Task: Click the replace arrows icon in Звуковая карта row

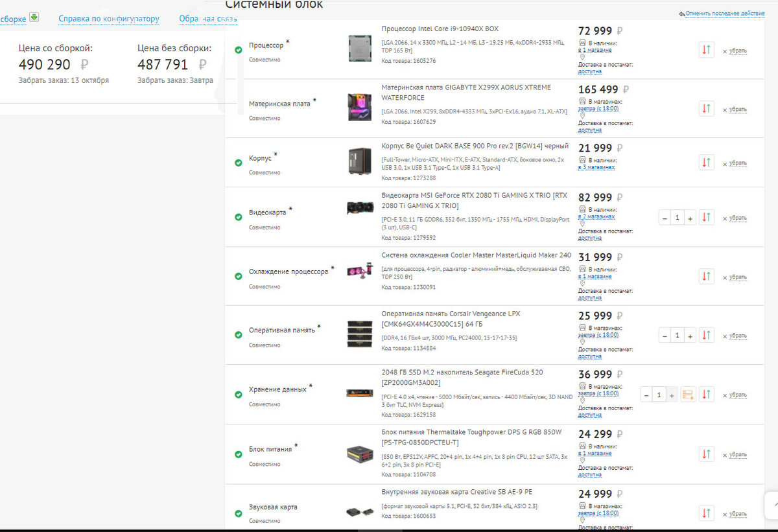Action: [707, 513]
